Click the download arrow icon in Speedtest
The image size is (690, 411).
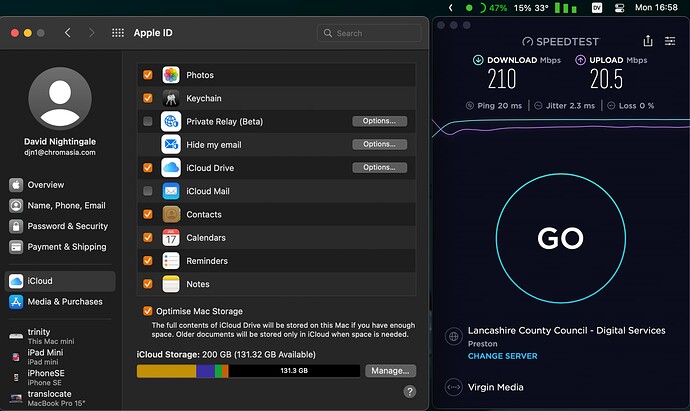(478, 60)
